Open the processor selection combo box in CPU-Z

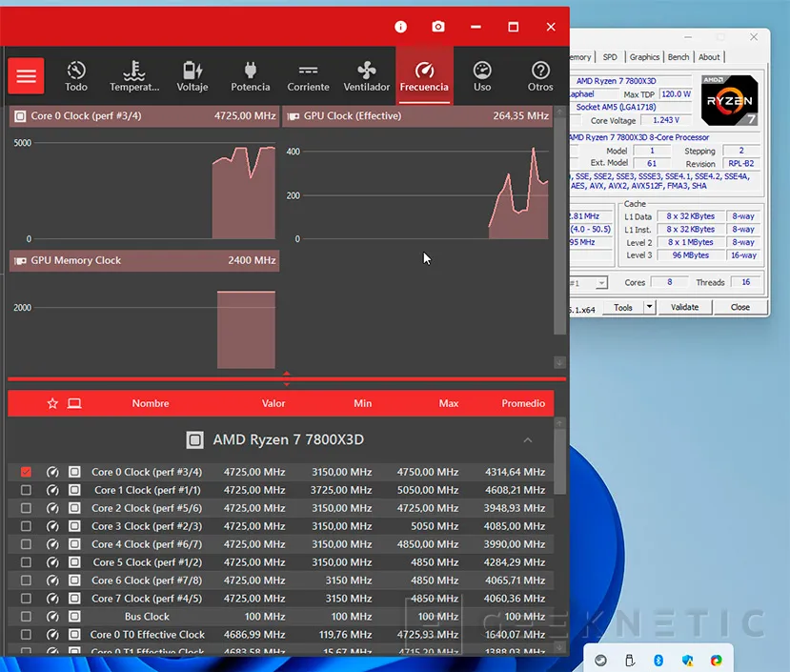click(588, 283)
